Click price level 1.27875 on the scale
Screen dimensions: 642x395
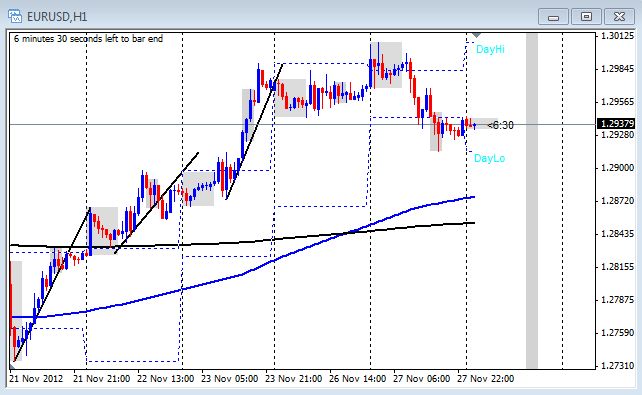(617, 300)
